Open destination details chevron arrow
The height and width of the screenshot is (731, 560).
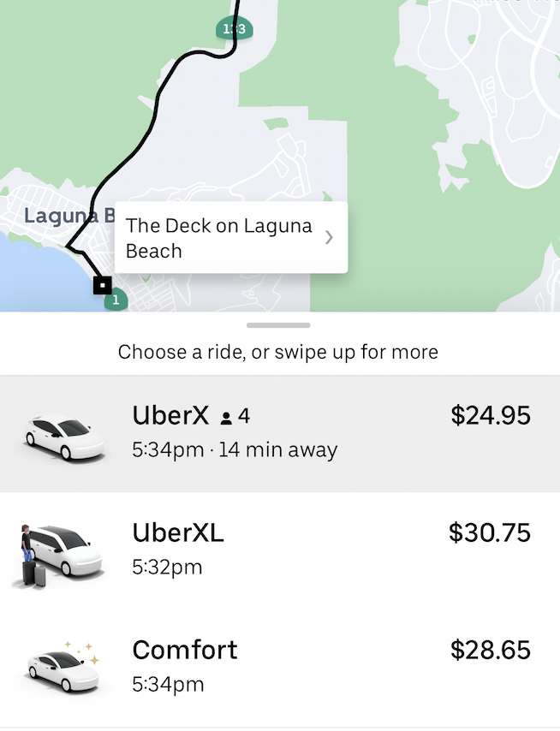tap(329, 237)
